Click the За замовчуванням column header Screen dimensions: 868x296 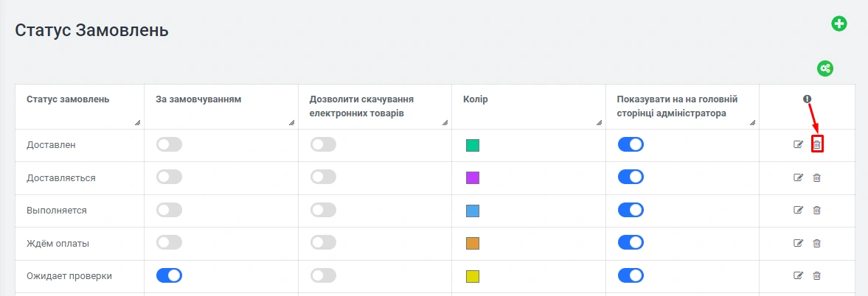click(198, 99)
